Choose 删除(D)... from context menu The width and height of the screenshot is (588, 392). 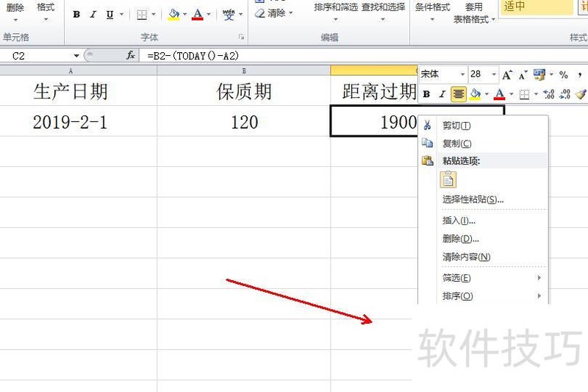pyautogui.click(x=483, y=238)
